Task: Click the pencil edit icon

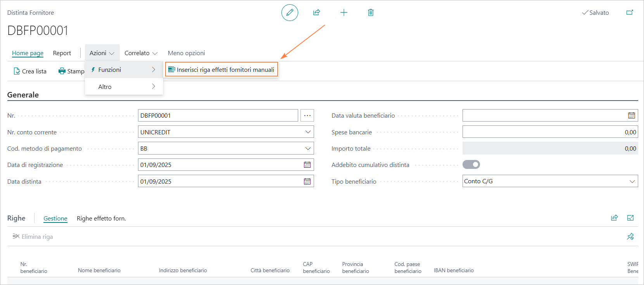Action: click(290, 13)
